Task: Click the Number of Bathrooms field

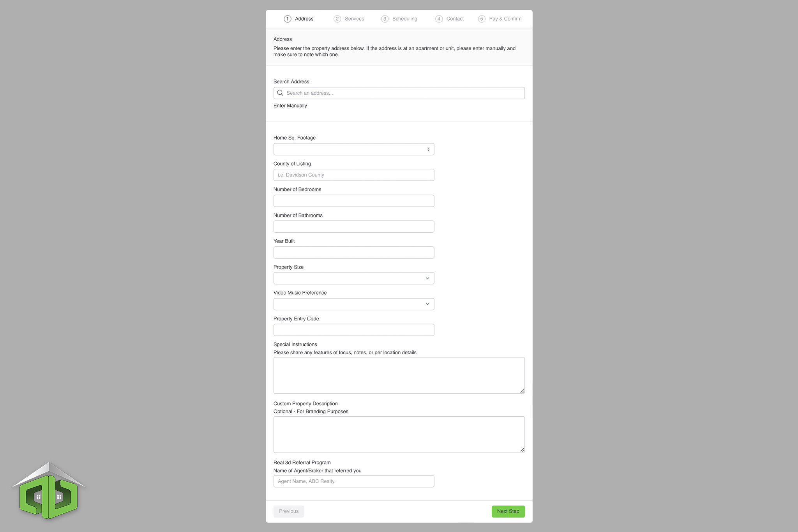Action: point(354,227)
